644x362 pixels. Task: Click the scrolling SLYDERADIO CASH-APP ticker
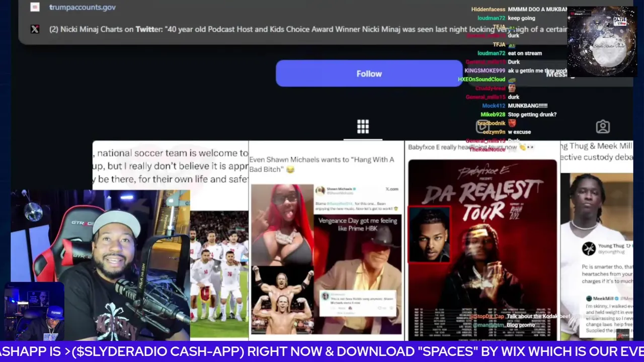(x=322, y=351)
